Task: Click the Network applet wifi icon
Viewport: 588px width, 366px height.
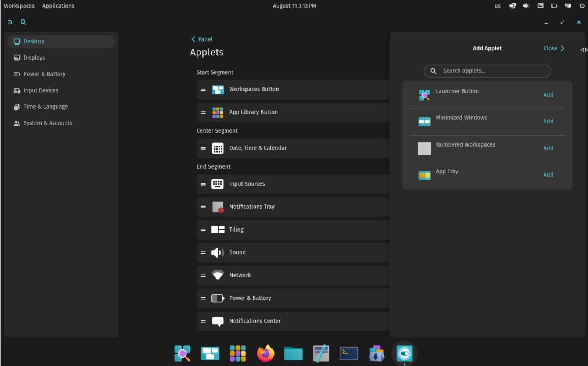Action: pyautogui.click(x=218, y=275)
